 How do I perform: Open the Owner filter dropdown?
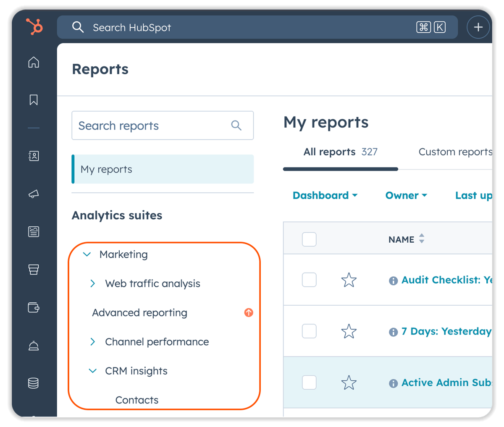(x=406, y=195)
